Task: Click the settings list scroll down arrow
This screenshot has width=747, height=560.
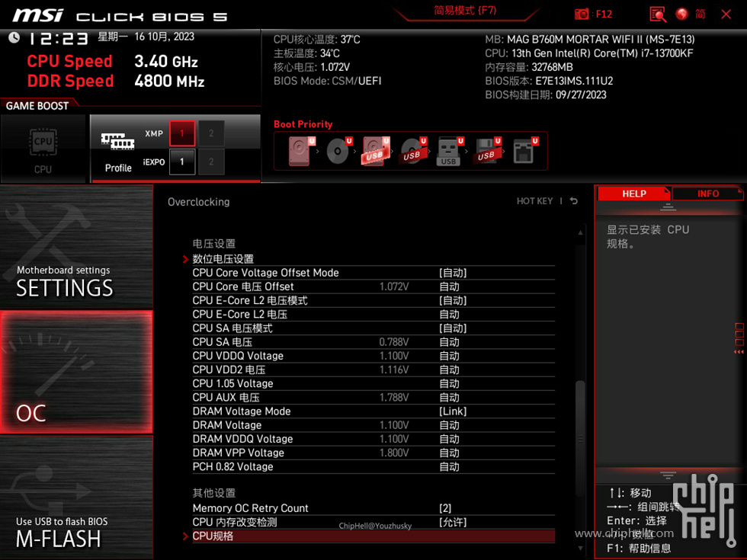Action: coord(580,548)
